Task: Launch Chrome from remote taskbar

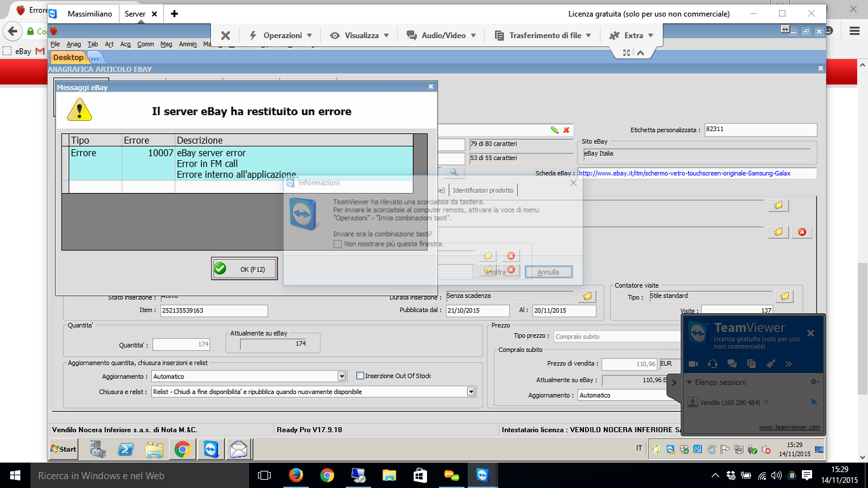Action: 183,450
